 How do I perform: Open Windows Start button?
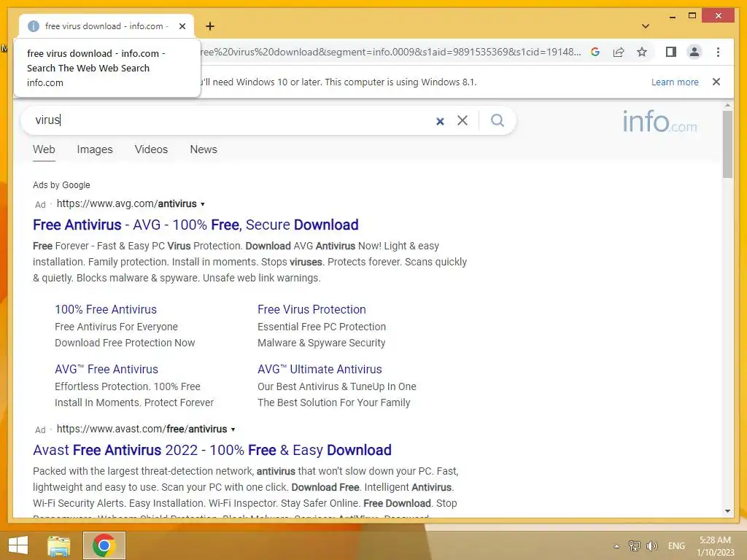coord(18,545)
